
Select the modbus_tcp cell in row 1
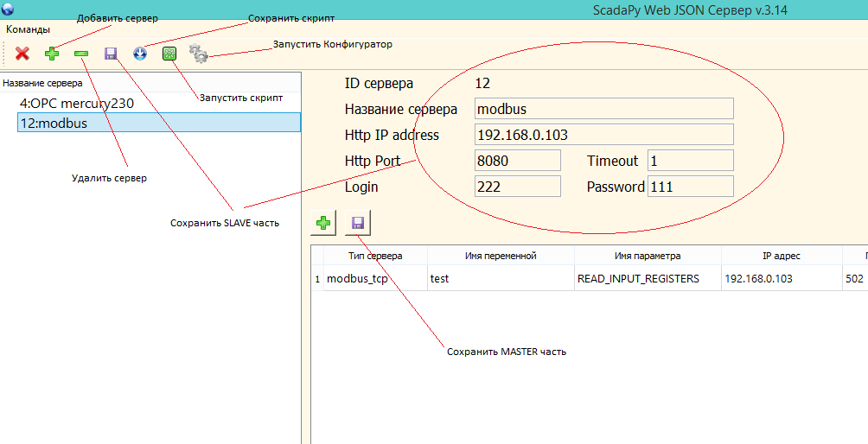(x=375, y=279)
